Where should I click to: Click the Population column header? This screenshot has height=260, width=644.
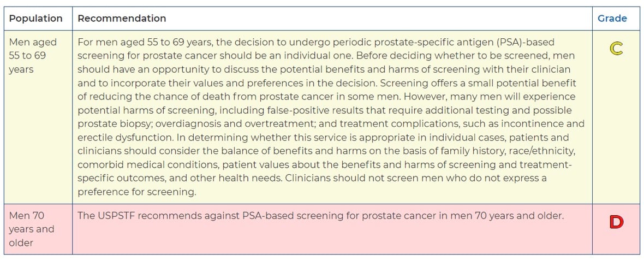coord(35,19)
